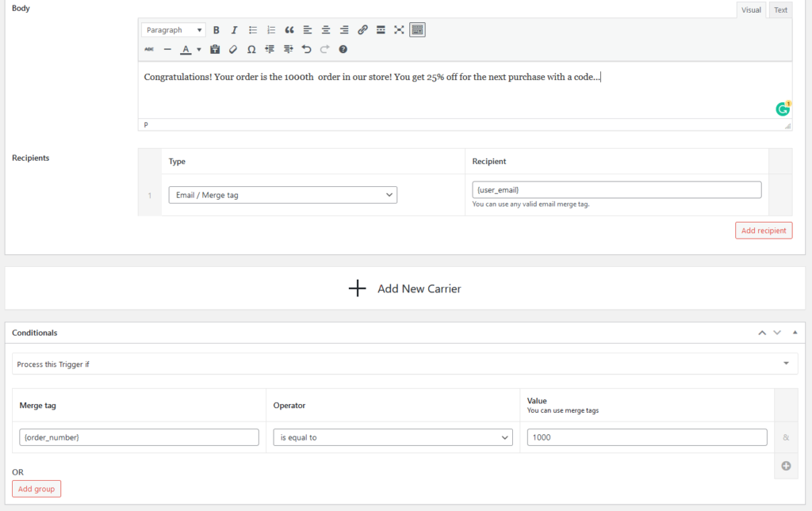
Task: Toggle the toolbar kitchen sink button
Action: click(418, 30)
